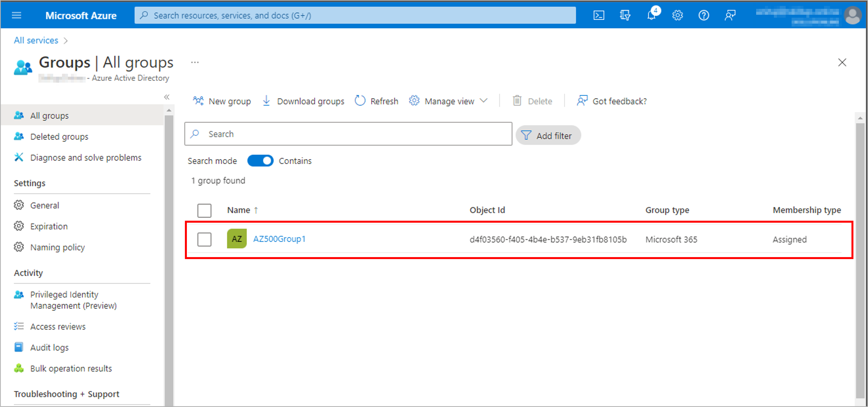Click the All services breadcrumb link
Viewport: 868px width, 407px height.
click(36, 40)
